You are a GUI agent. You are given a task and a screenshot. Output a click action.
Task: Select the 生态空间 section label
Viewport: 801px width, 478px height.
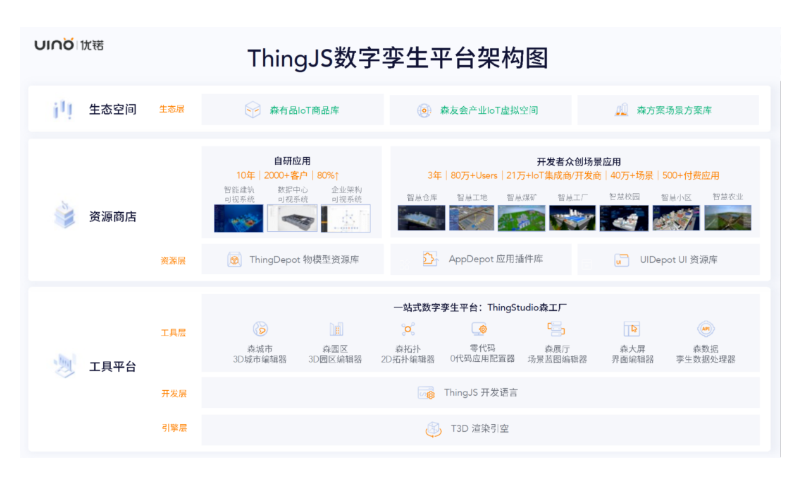tap(112, 110)
